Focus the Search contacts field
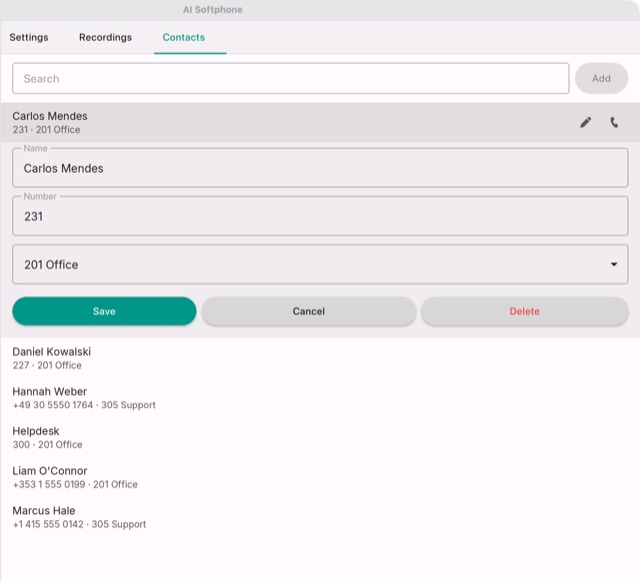This screenshot has width=640, height=581. (x=291, y=78)
